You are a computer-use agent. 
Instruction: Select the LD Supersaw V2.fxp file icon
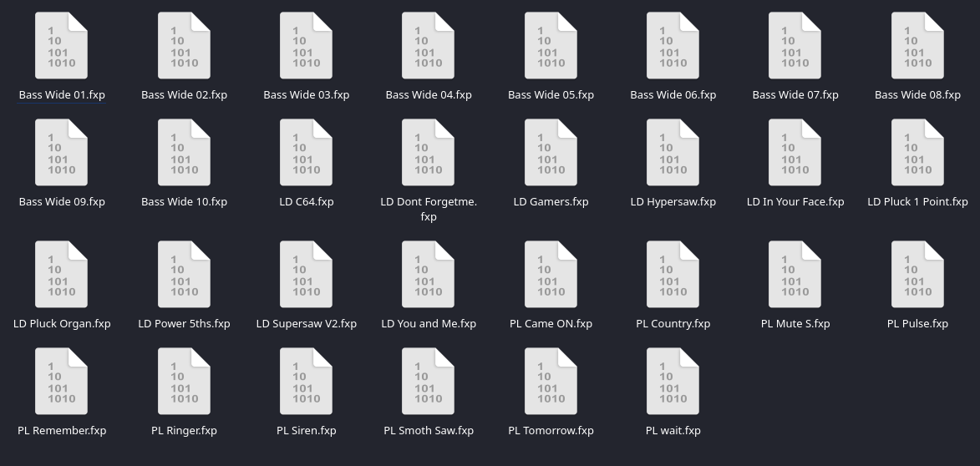click(x=307, y=274)
